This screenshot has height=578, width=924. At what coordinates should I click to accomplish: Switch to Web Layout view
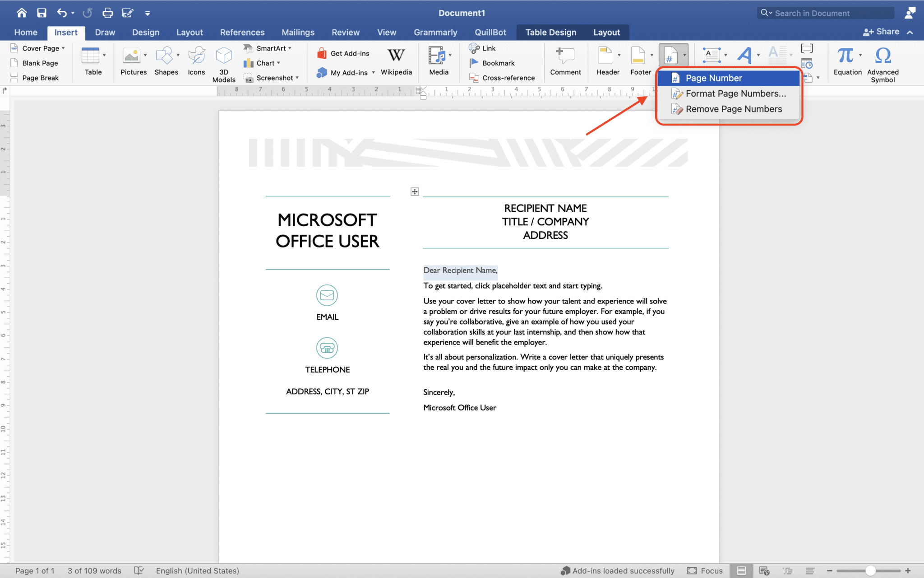click(x=764, y=571)
